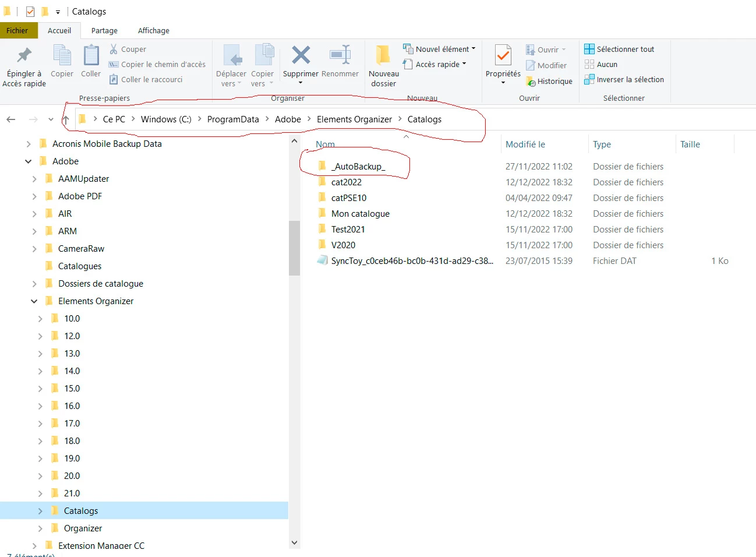Go back with the left arrow
Viewport: 756px width, 557px height.
click(11, 119)
